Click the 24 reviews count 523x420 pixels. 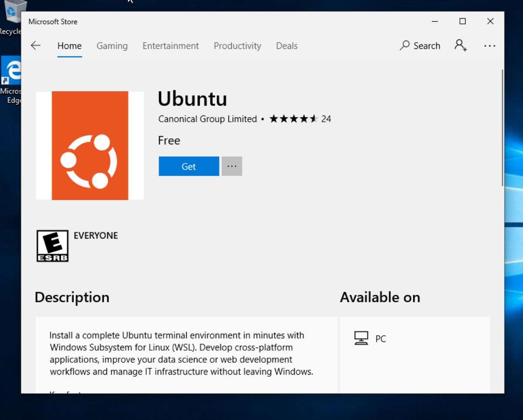coord(326,119)
